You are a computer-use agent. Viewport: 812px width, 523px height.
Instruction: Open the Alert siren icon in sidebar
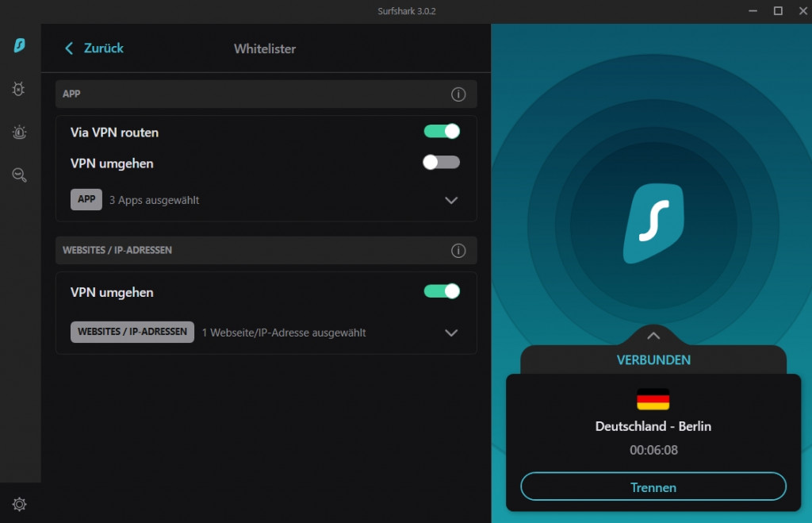click(x=19, y=133)
